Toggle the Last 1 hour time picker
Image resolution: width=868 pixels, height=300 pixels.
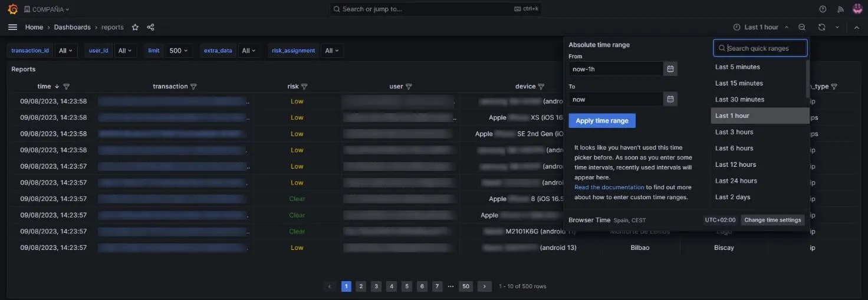pos(761,27)
